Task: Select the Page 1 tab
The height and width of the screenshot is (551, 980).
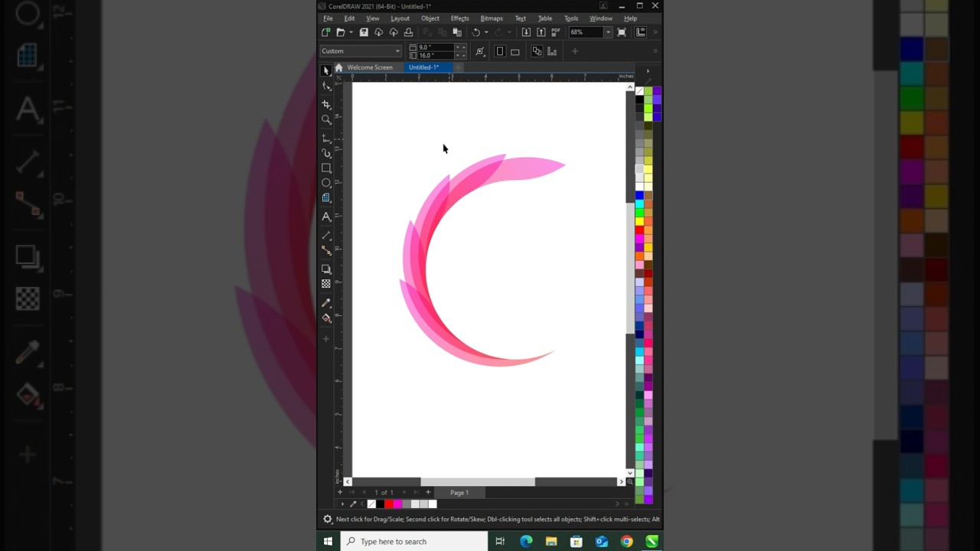Action: pos(459,492)
